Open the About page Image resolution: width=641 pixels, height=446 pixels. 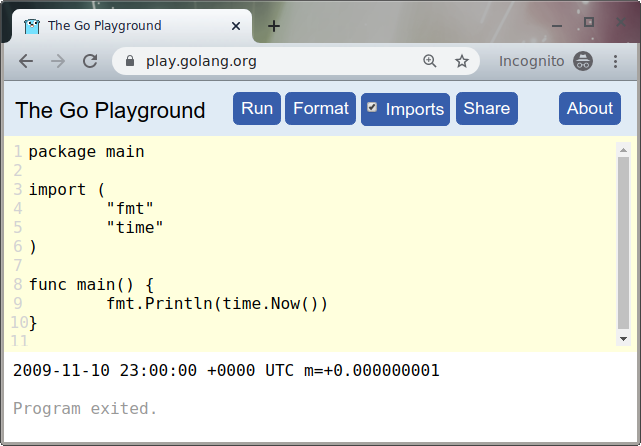point(590,109)
